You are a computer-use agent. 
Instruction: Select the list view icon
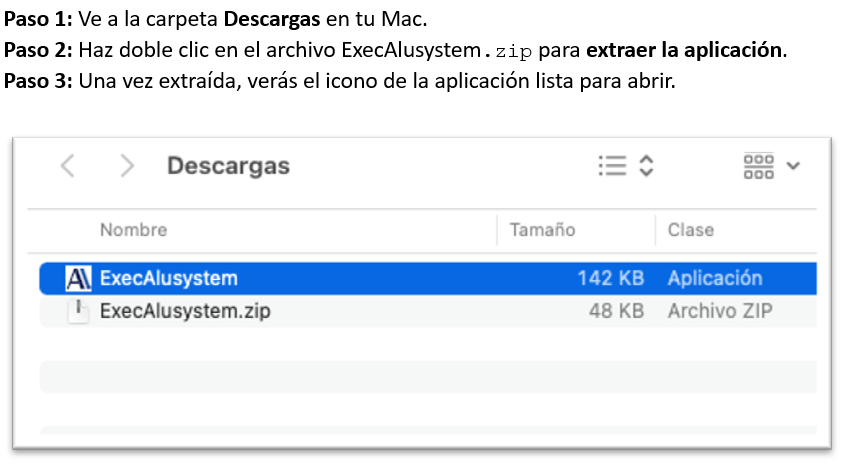pos(612,166)
